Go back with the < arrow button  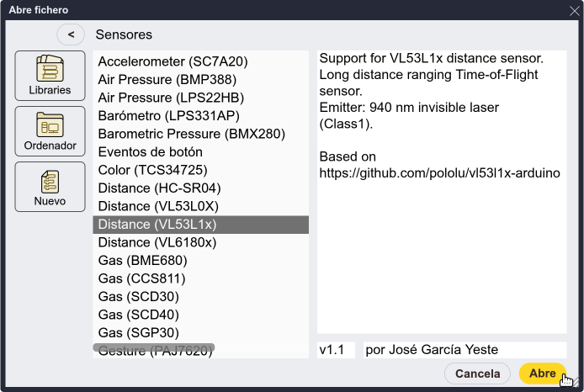pyautogui.click(x=71, y=34)
